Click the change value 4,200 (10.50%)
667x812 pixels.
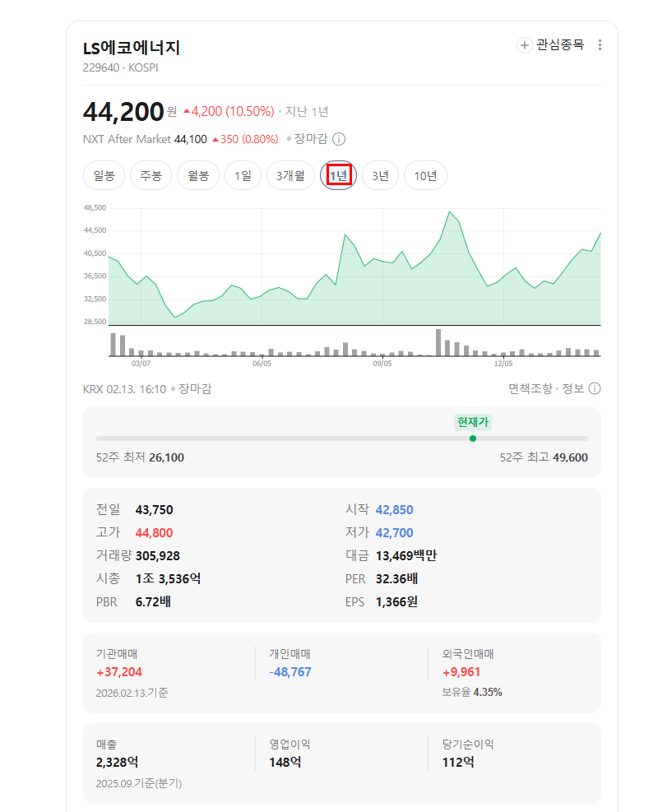(229, 111)
